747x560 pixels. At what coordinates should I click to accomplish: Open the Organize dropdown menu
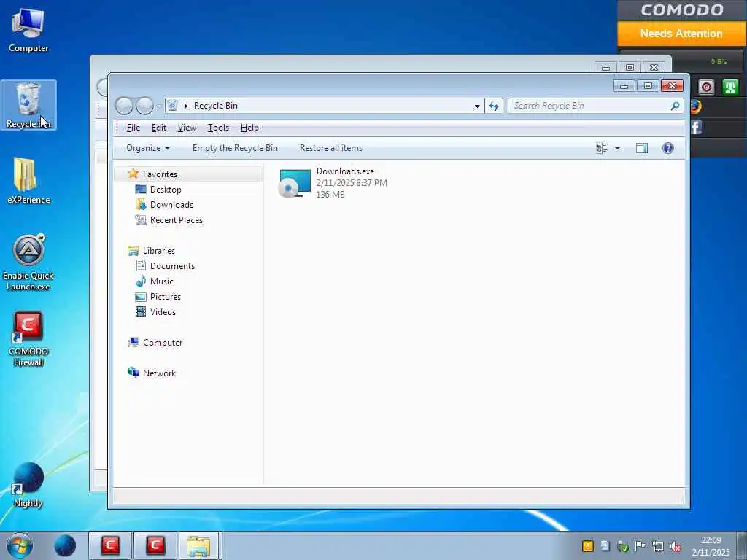tap(147, 148)
